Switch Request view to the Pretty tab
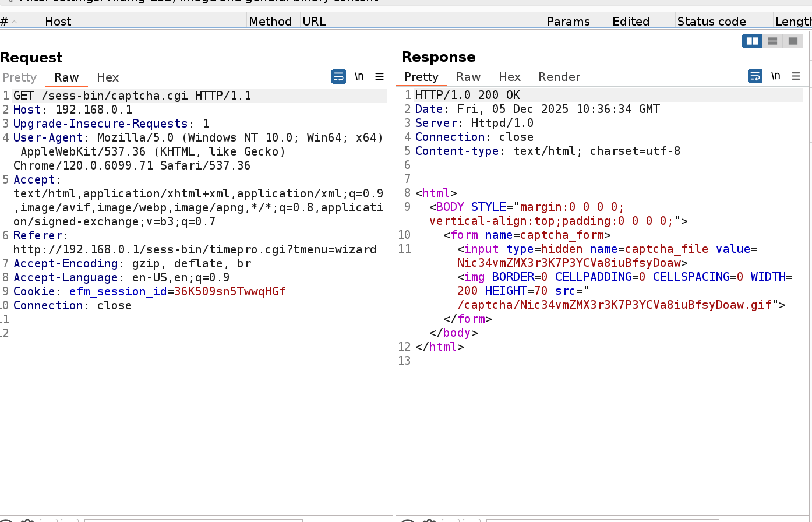Image resolution: width=812 pixels, height=522 pixels. tap(19, 77)
